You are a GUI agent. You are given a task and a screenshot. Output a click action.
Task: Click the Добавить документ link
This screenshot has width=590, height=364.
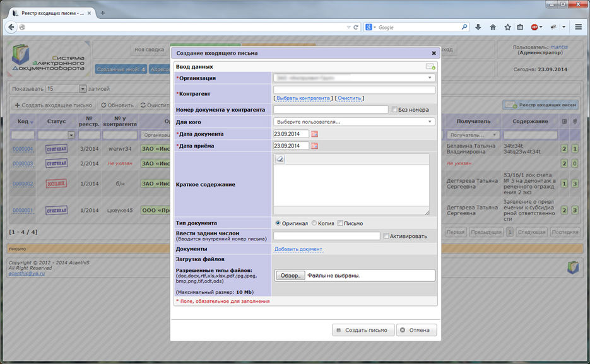pyautogui.click(x=298, y=249)
